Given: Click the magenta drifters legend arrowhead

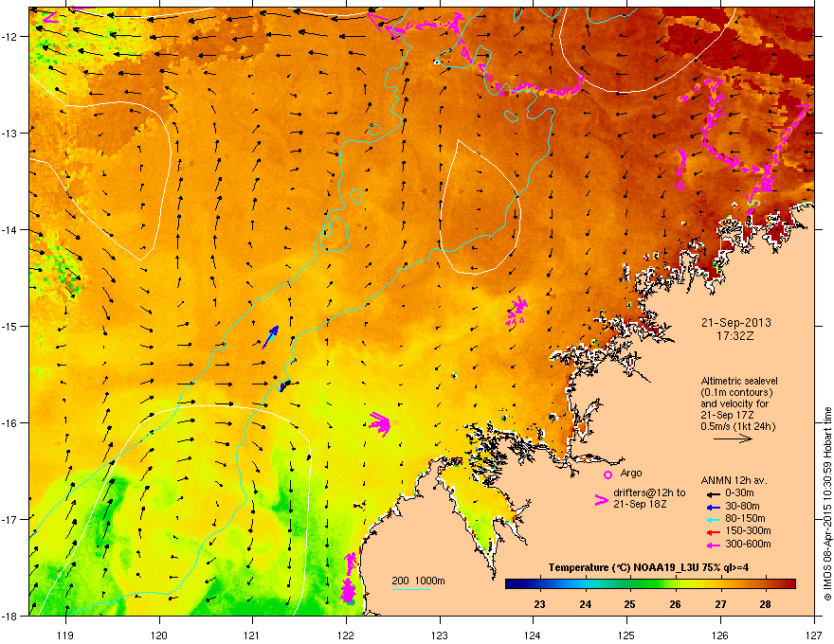Looking at the screenshot, I should click(x=601, y=500).
